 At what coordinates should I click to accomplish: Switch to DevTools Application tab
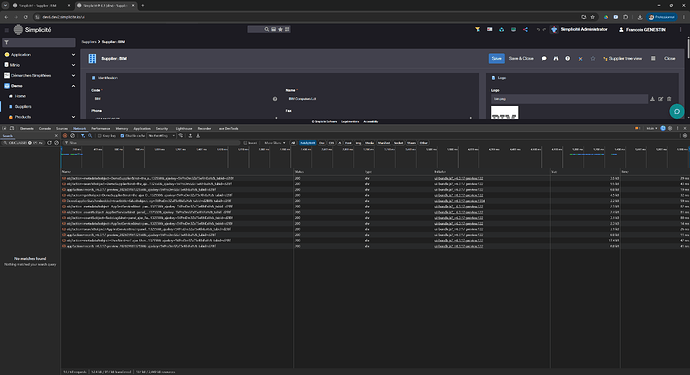coord(142,129)
